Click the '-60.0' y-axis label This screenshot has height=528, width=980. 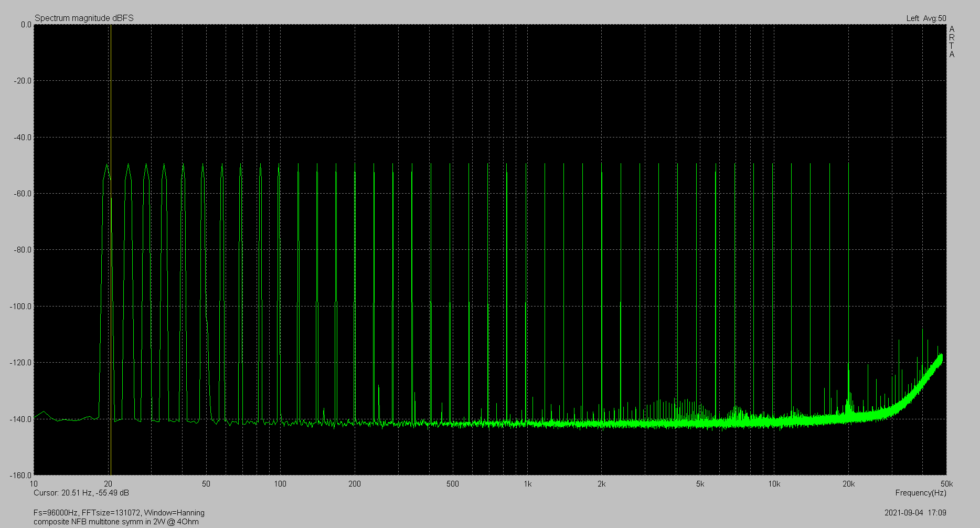tap(23, 194)
